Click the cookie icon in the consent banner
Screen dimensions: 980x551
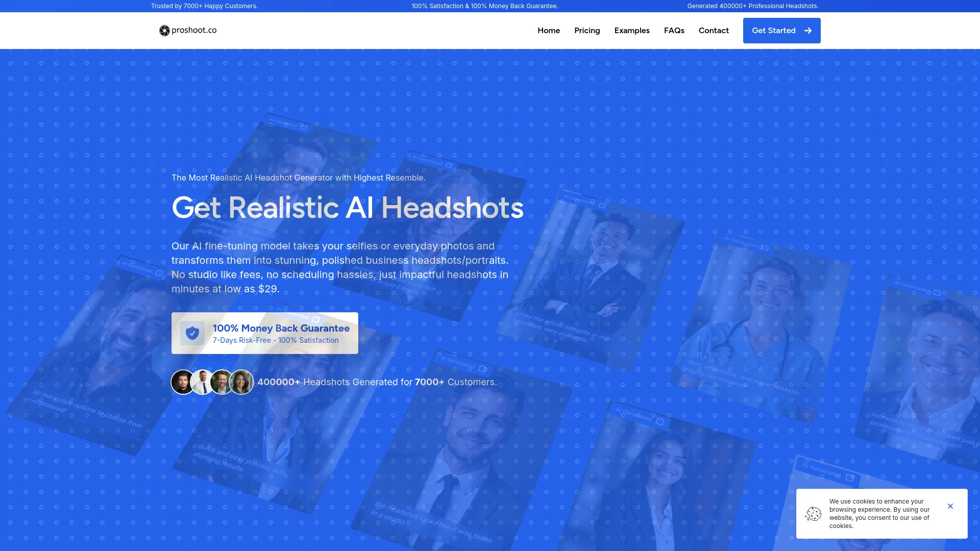[814, 514]
